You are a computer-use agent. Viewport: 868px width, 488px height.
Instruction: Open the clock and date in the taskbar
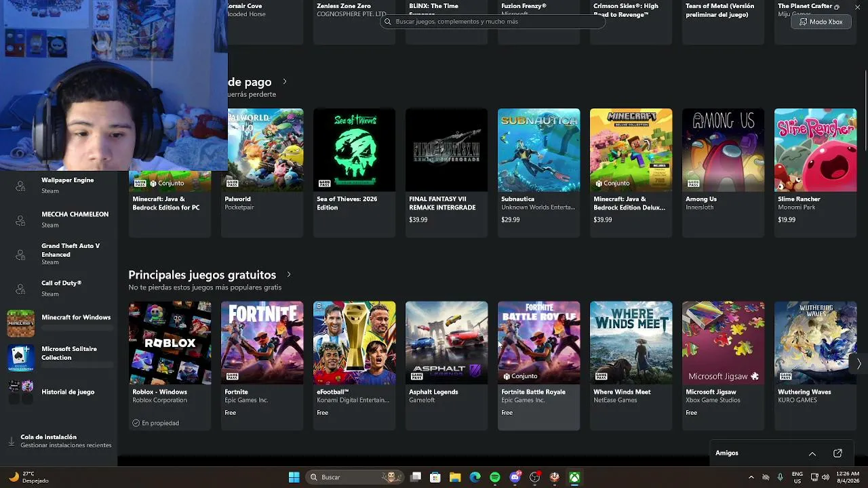click(848, 477)
